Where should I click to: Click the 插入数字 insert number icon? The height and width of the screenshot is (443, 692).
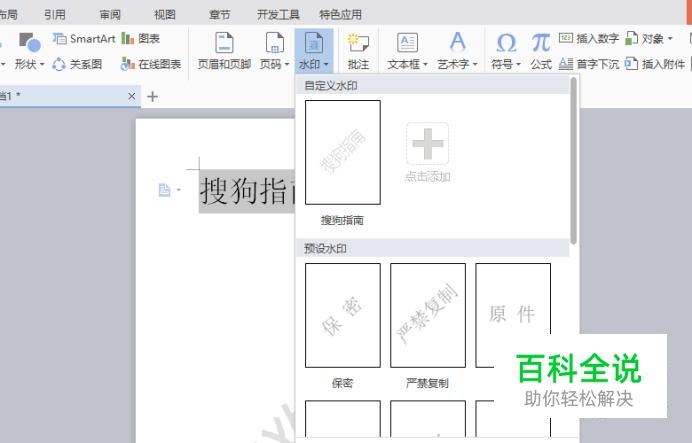[x=566, y=38]
